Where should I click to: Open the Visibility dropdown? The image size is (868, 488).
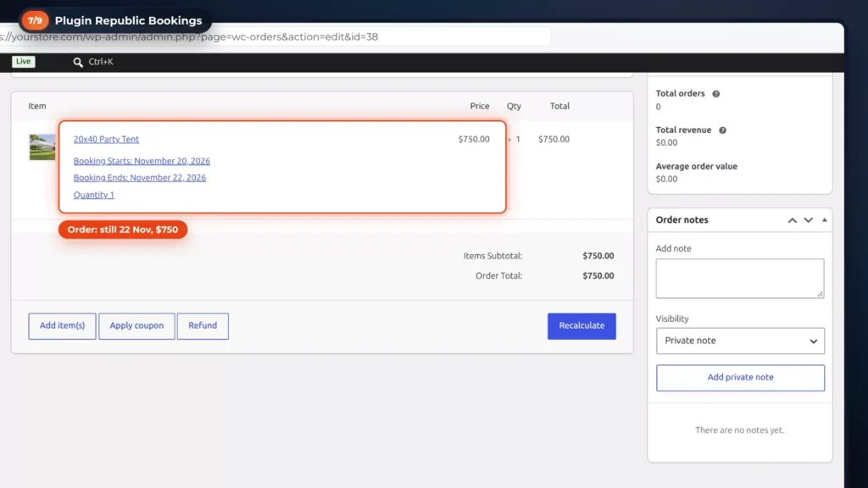(x=740, y=341)
